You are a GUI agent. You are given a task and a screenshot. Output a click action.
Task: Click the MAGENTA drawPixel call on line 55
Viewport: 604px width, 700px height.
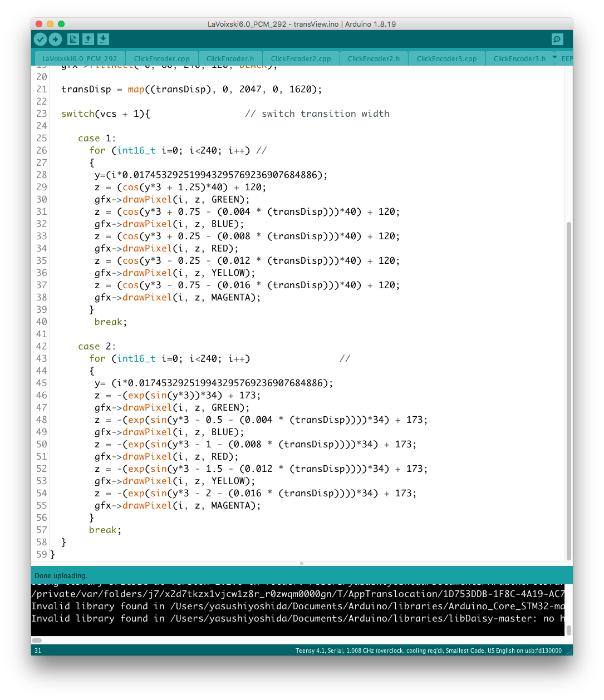click(178, 505)
